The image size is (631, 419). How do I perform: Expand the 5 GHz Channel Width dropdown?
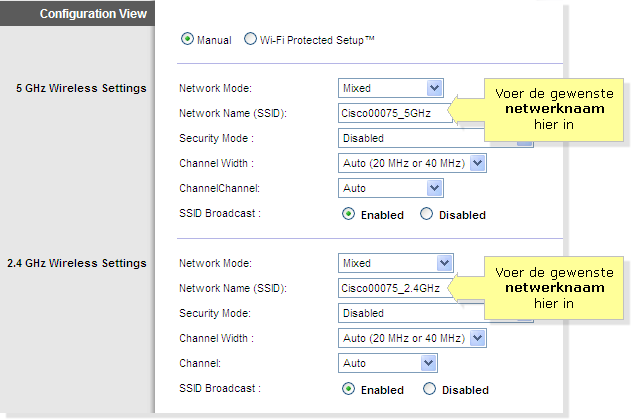412,163
